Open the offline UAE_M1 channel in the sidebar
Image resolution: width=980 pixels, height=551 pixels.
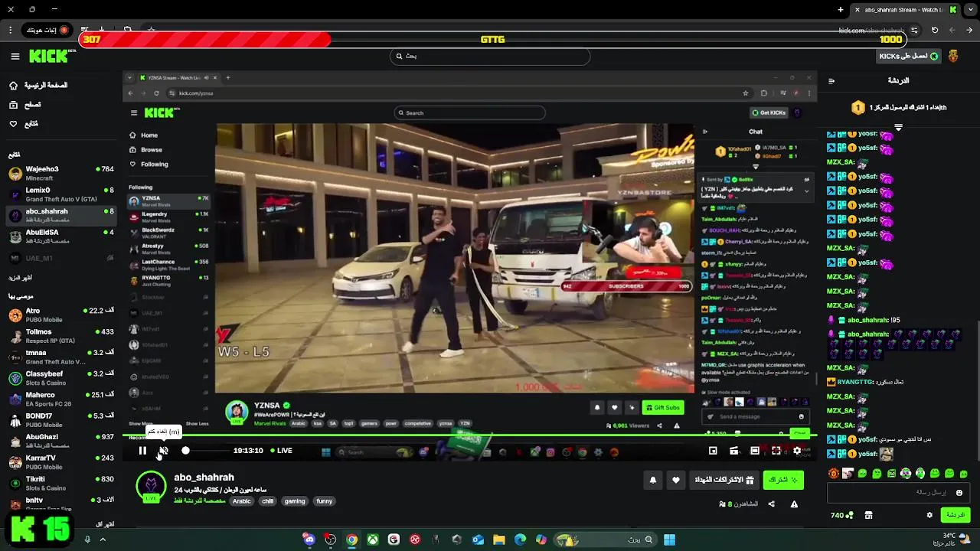pos(61,258)
